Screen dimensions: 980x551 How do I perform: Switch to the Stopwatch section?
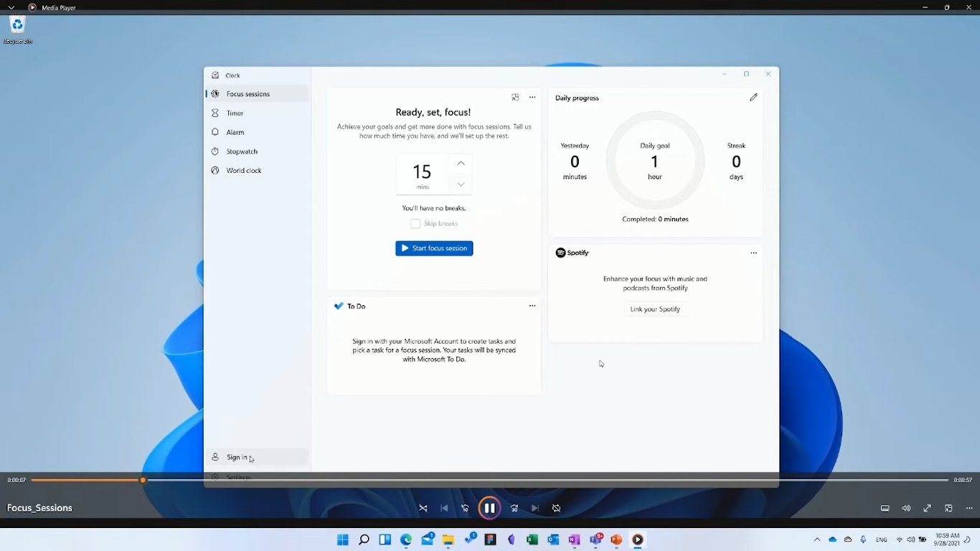[241, 151]
